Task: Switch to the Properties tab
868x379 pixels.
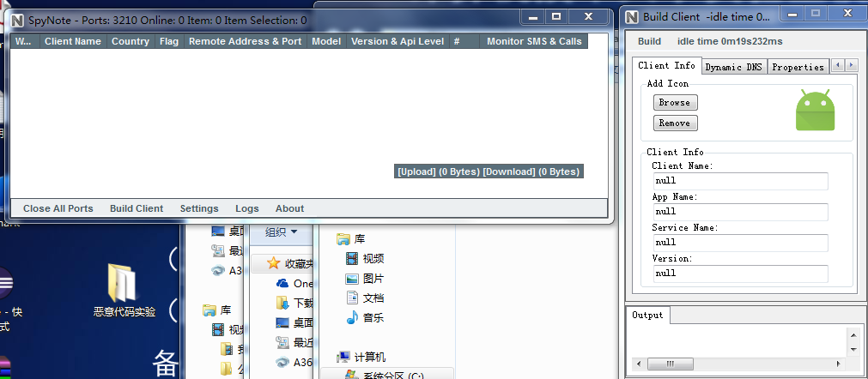Action: (x=798, y=67)
